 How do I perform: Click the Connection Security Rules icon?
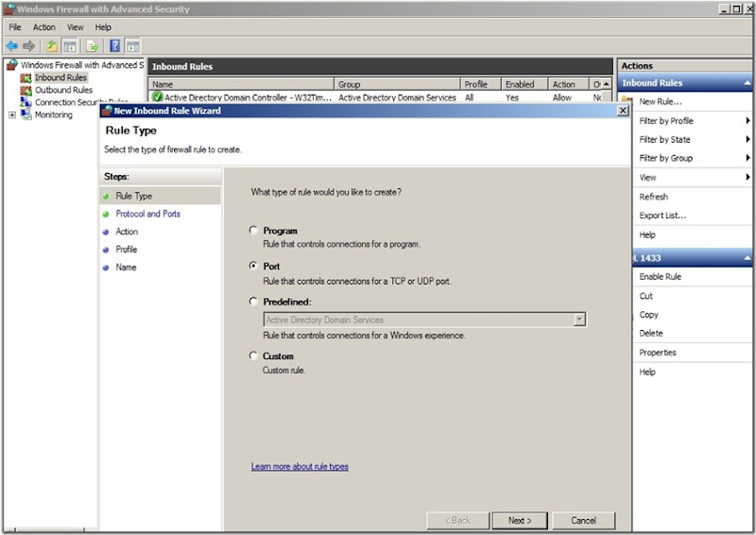pyautogui.click(x=26, y=102)
